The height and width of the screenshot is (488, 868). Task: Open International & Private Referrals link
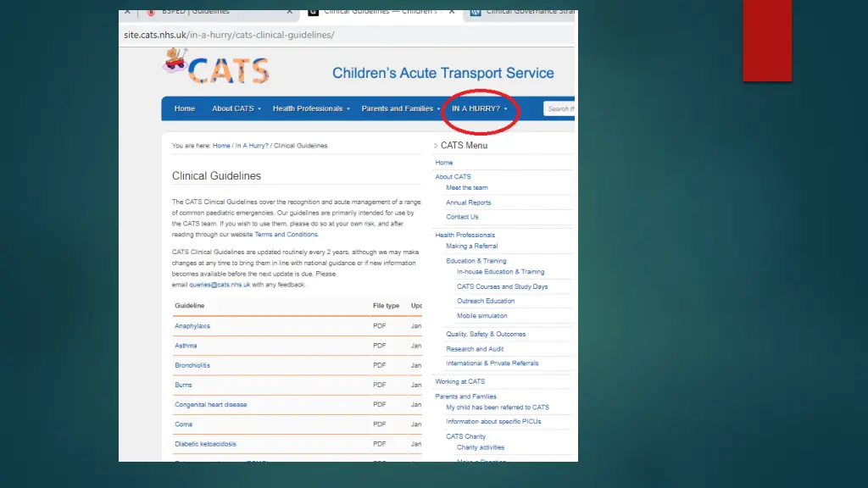click(492, 363)
